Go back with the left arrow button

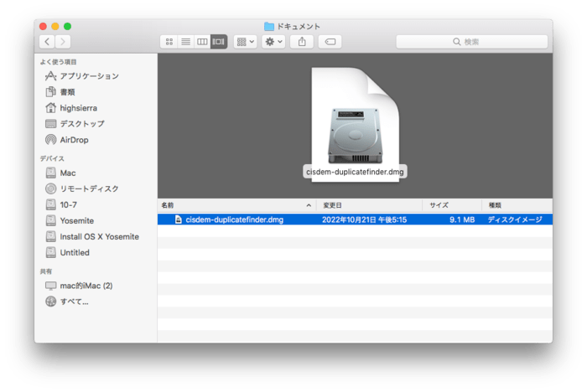tap(47, 42)
